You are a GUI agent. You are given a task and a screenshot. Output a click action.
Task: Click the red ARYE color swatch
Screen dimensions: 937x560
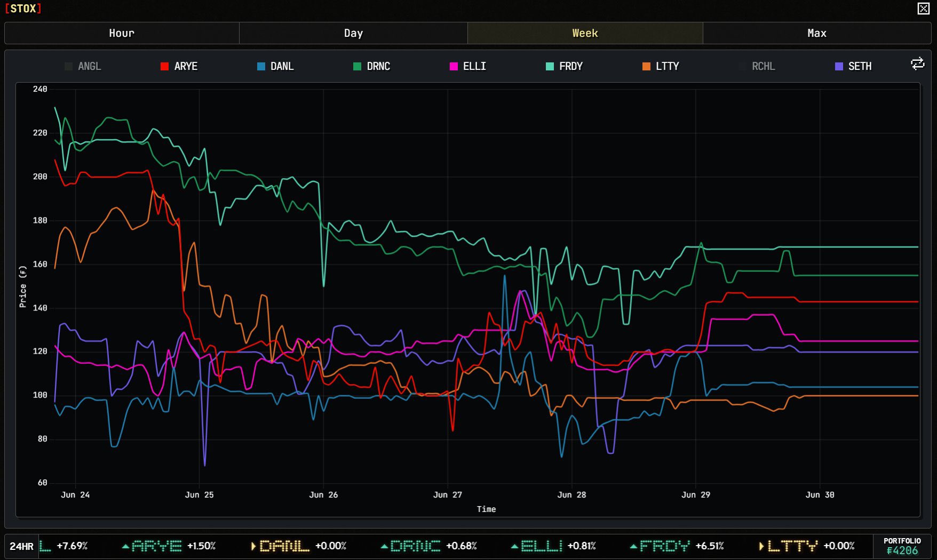click(164, 66)
